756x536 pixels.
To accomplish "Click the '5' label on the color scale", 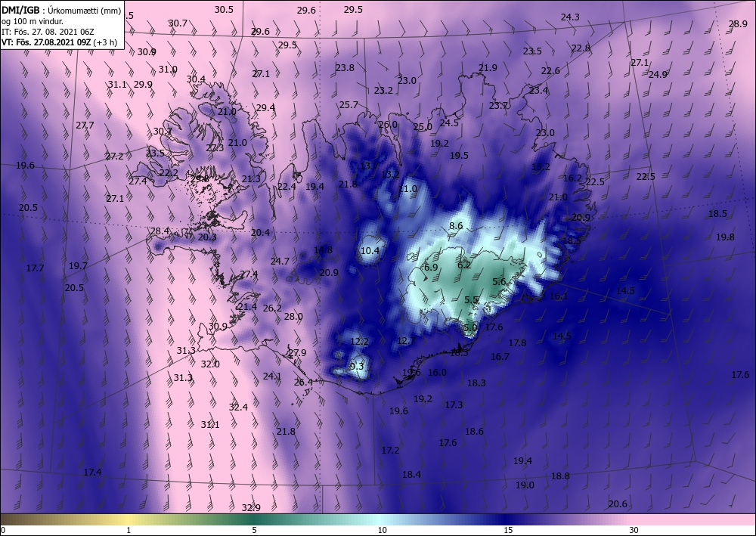I will (255, 530).
